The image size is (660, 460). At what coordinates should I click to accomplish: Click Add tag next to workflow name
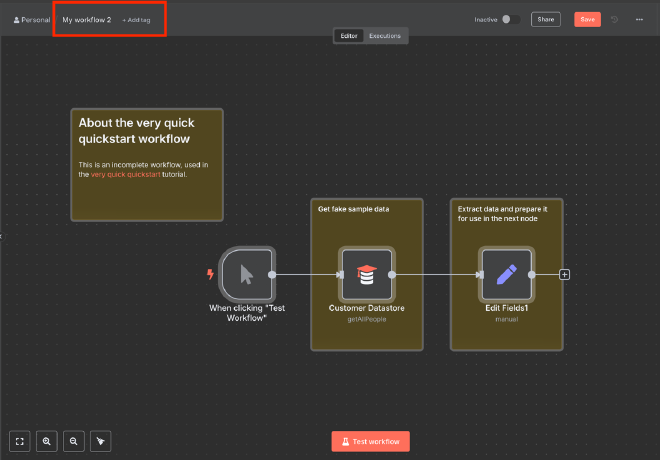(138, 20)
